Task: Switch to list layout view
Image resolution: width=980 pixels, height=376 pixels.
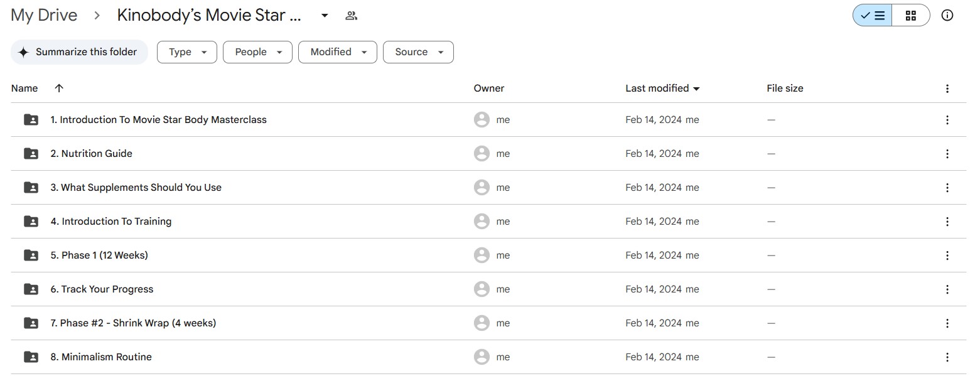Action: tap(872, 16)
